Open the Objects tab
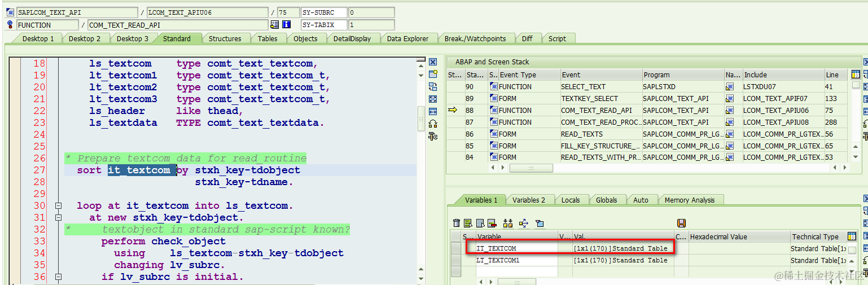This screenshot has width=868, height=285. tap(305, 38)
